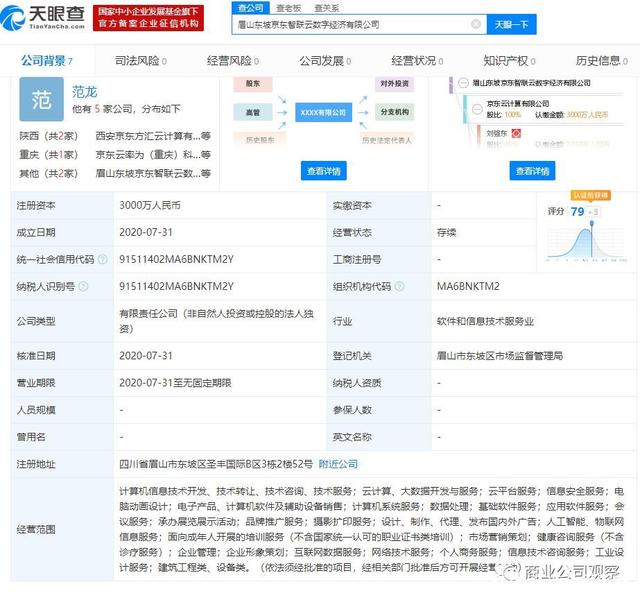Select the 查公司 search tab
This screenshot has height=600, width=640.
[251, 8]
